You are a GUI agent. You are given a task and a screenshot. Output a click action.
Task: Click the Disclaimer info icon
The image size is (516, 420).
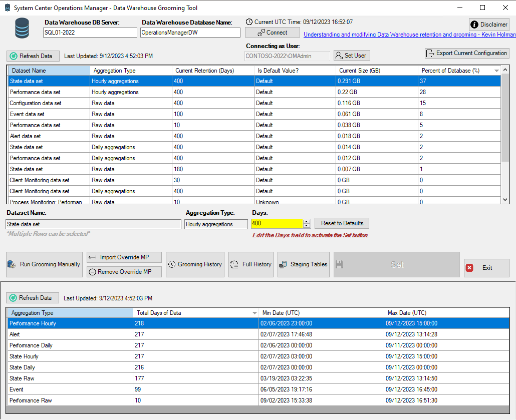tap(474, 25)
